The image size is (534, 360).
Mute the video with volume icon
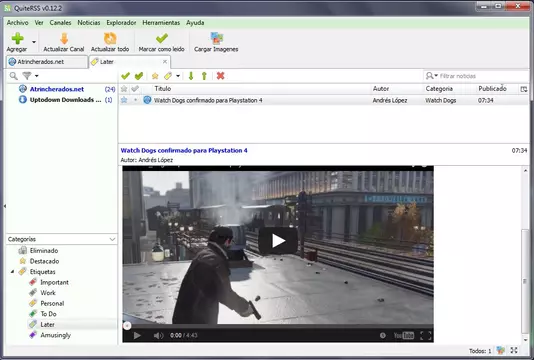158,336
